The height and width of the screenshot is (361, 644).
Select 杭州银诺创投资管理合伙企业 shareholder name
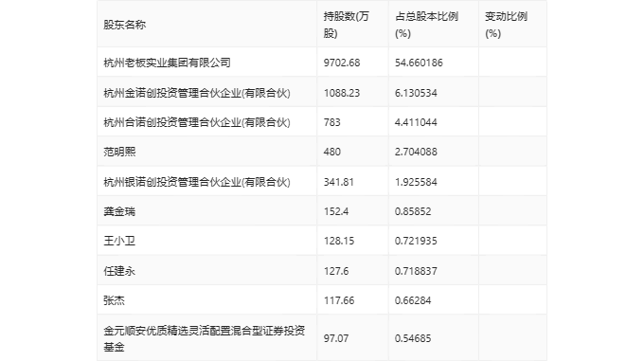point(197,182)
